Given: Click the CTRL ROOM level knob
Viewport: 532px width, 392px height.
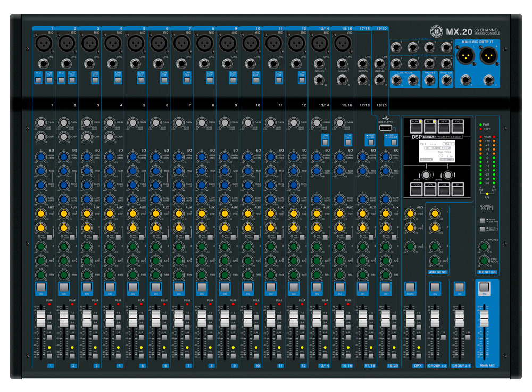Looking at the screenshot, I should tap(484, 261).
